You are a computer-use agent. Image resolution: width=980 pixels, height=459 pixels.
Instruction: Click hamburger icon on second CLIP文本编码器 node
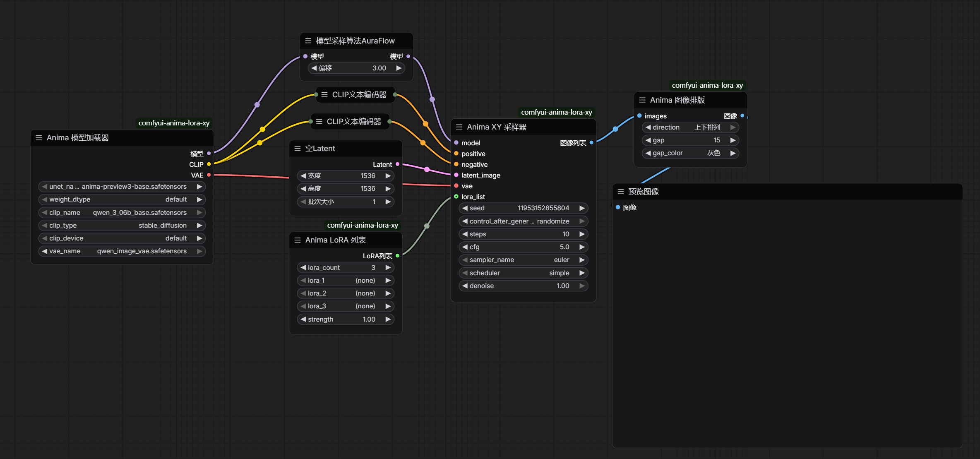coord(319,122)
